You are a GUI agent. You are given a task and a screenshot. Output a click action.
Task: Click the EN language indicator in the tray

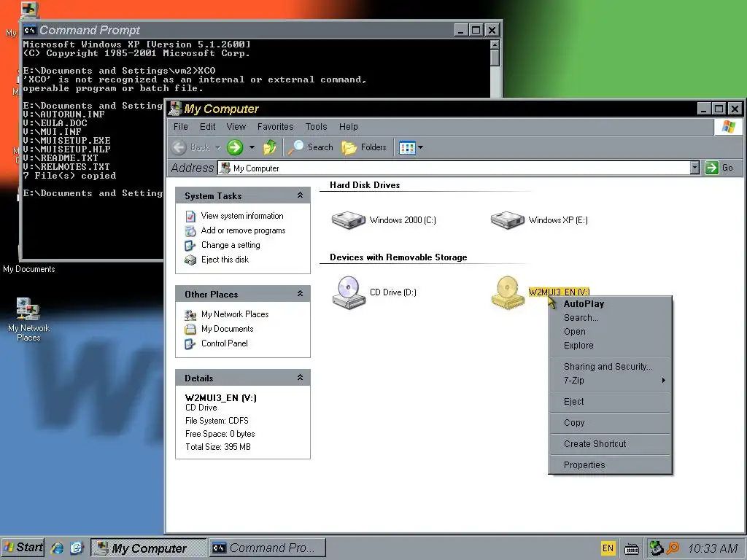[608, 548]
